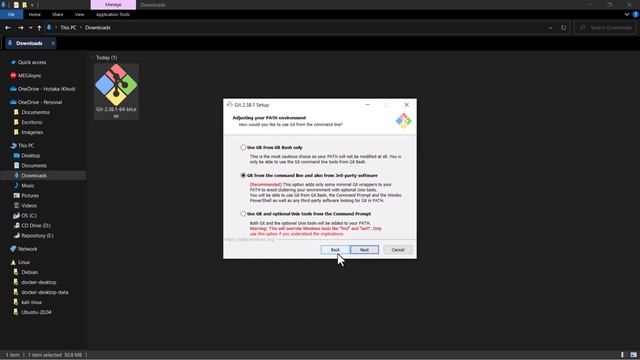Open OneDrive - Personal in sidebar
This screenshot has width=640, height=360.
point(40,102)
